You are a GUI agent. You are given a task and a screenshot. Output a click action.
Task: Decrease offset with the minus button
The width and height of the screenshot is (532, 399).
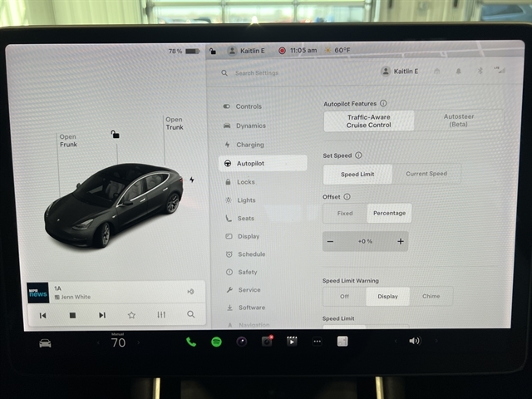pyautogui.click(x=330, y=242)
